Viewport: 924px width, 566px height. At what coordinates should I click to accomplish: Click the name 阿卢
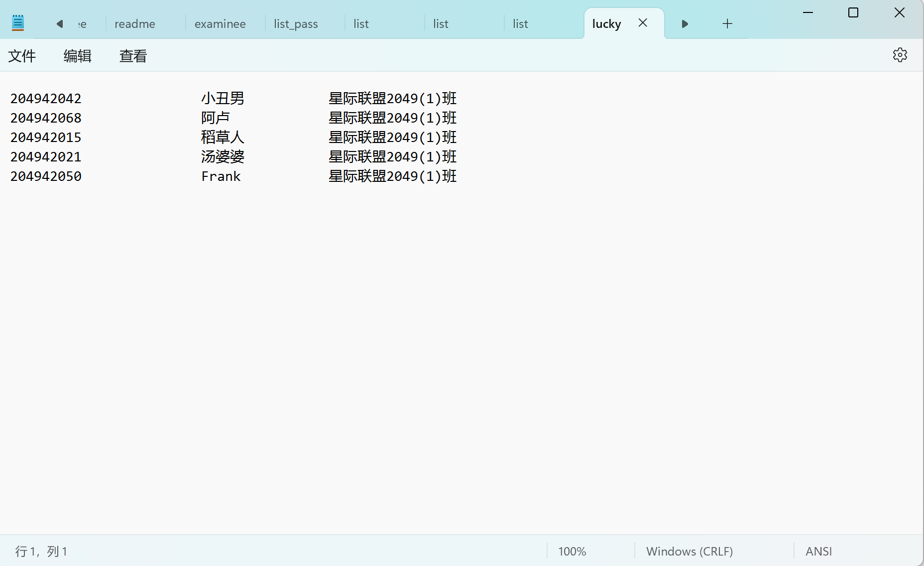point(216,118)
